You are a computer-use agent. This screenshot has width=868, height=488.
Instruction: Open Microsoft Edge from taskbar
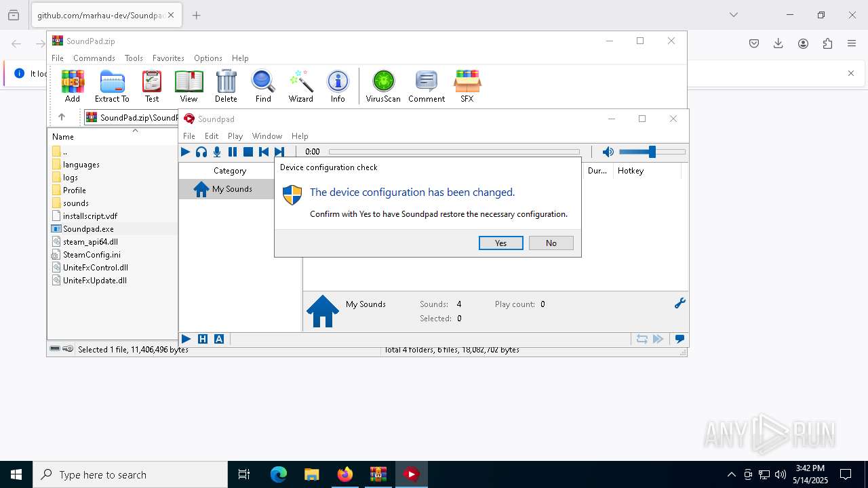pos(279,474)
